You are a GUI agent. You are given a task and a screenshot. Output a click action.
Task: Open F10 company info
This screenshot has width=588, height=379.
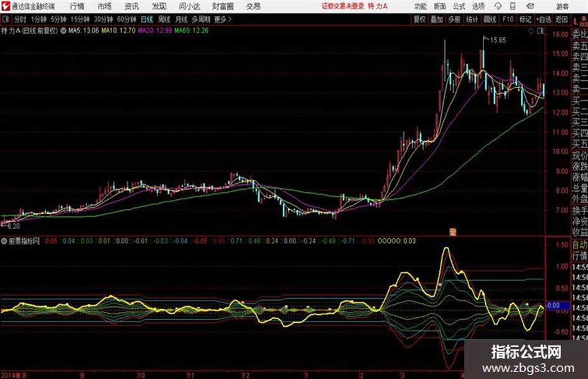click(508, 19)
